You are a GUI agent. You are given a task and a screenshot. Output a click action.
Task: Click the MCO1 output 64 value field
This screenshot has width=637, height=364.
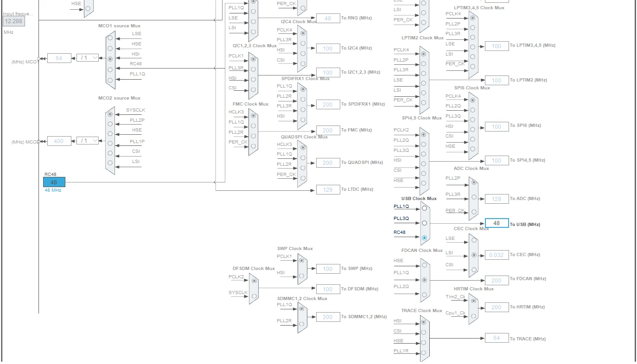point(59,58)
